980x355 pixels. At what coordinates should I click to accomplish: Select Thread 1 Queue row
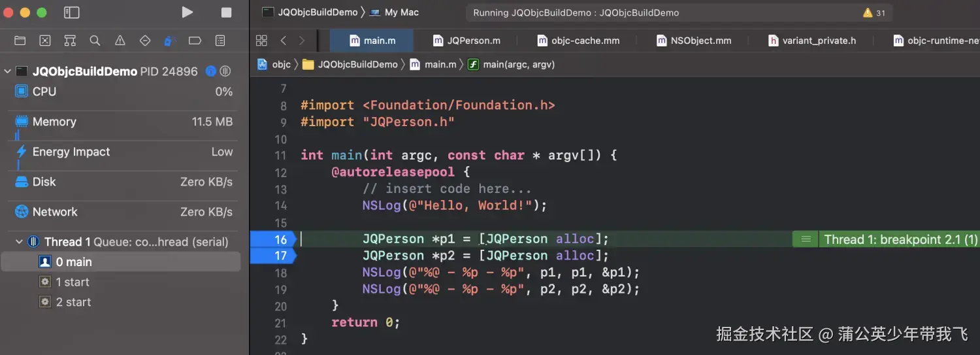tap(120, 242)
